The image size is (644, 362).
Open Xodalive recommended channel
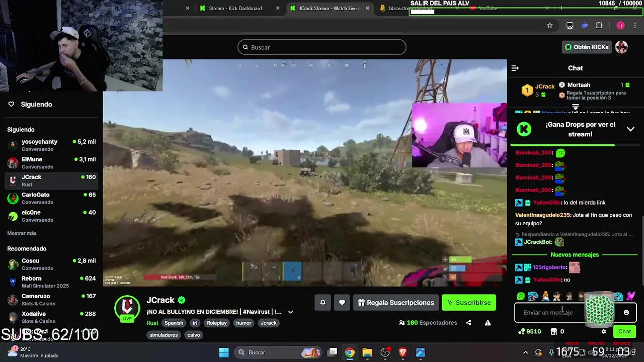click(51, 317)
